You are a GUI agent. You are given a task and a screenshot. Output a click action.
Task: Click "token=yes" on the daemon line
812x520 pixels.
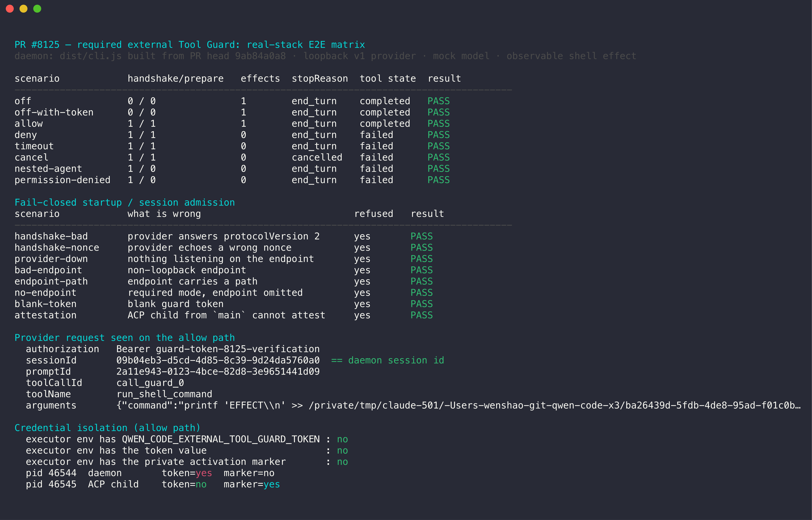click(x=187, y=473)
